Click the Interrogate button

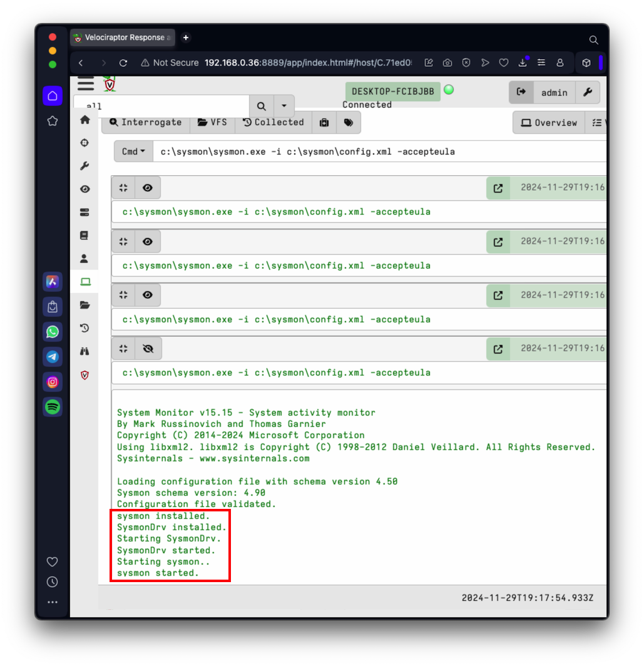pos(146,122)
